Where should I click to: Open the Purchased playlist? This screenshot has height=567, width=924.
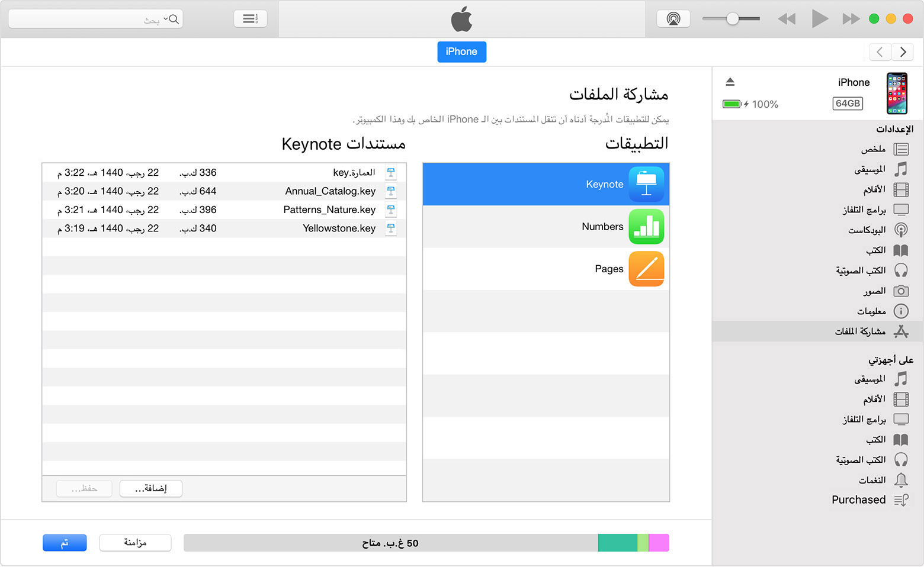(817, 500)
